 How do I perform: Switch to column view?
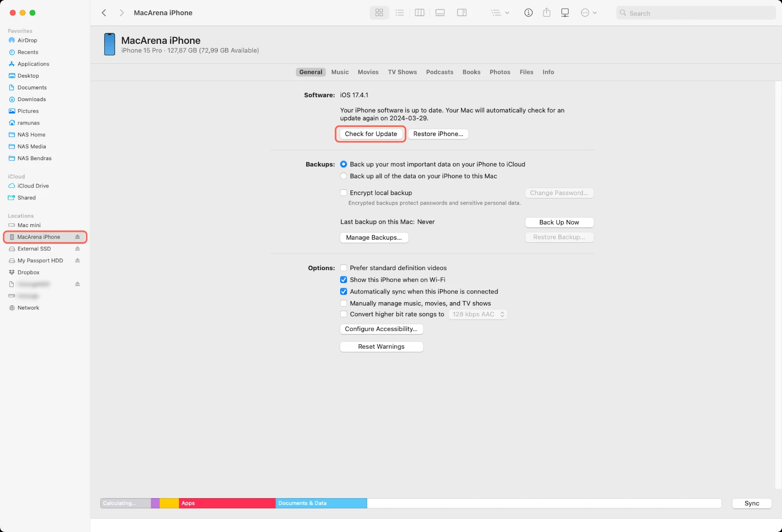click(x=420, y=13)
